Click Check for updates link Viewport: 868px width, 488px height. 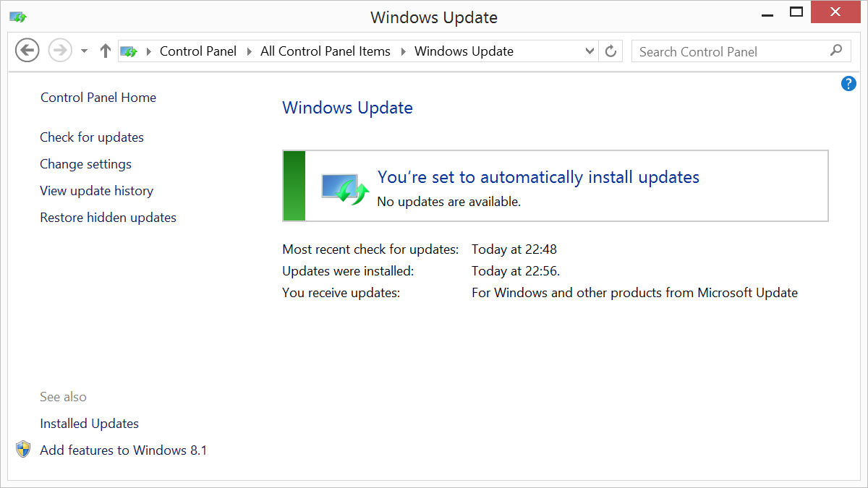click(x=92, y=137)
